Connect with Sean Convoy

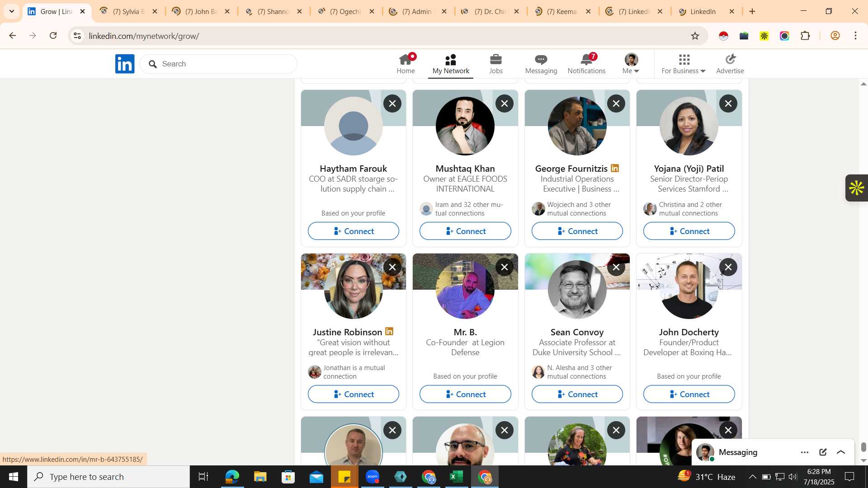(x=577, y=394)
